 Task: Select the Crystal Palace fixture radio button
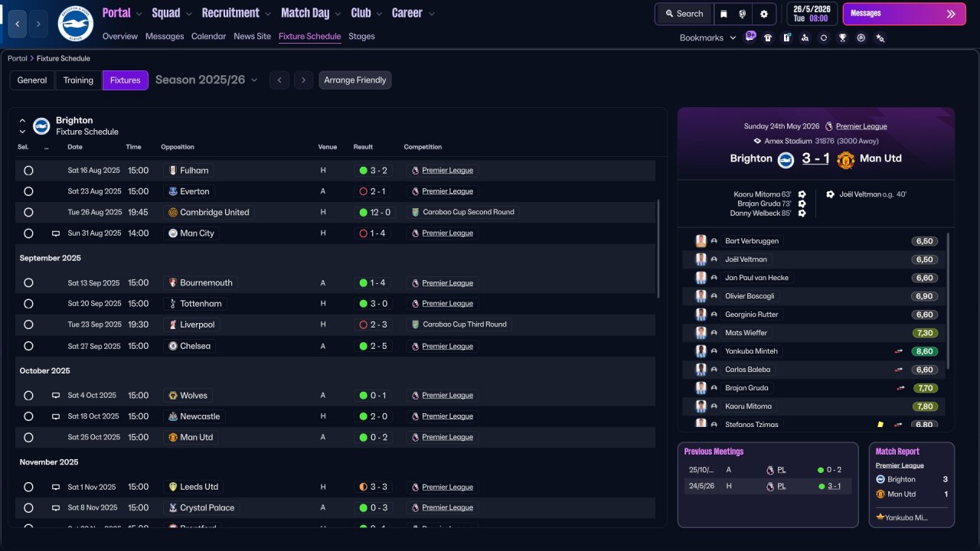[28, 507]
